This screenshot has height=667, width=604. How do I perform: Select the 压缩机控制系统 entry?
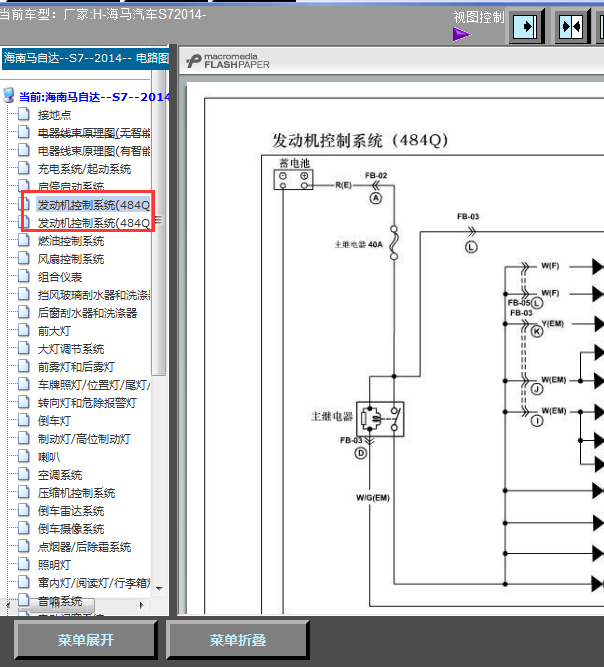tap(76, 493)
